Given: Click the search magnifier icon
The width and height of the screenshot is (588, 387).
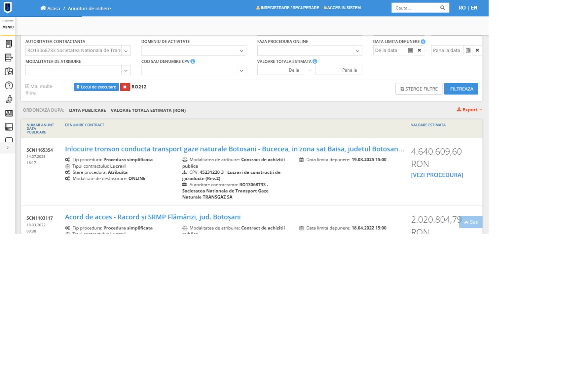Looking at the screenshot, I should pos(442,8).
